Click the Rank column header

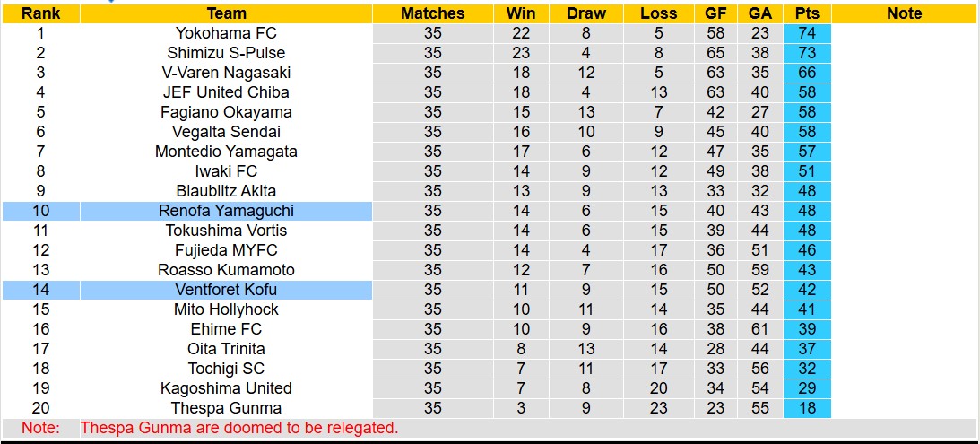(40, 13)
